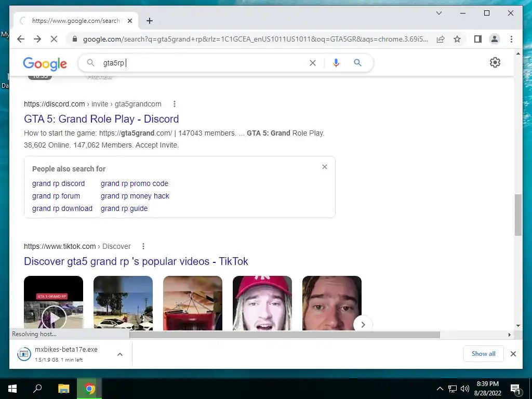Open Discover gta5 grand rp TikTok link

[136, 261]
